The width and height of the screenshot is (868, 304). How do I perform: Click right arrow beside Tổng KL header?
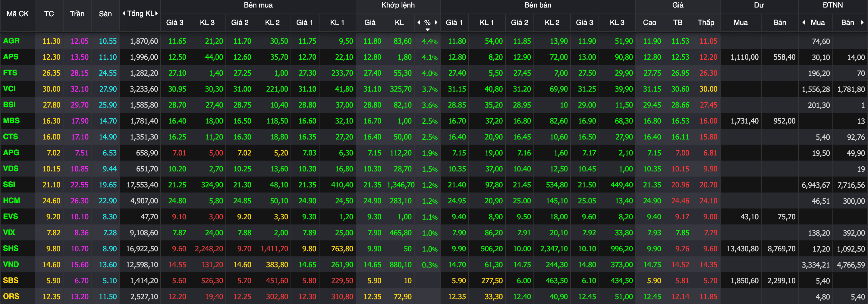pyautogui.click(x=157, y=14)
